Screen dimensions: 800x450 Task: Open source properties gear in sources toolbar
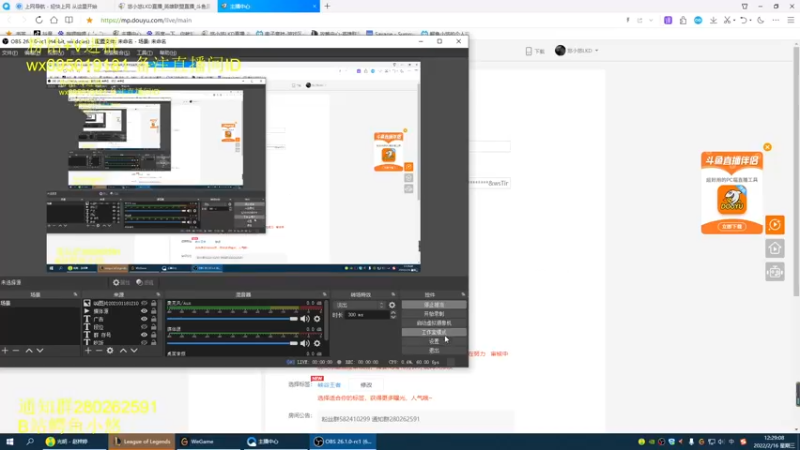[110, 351]
